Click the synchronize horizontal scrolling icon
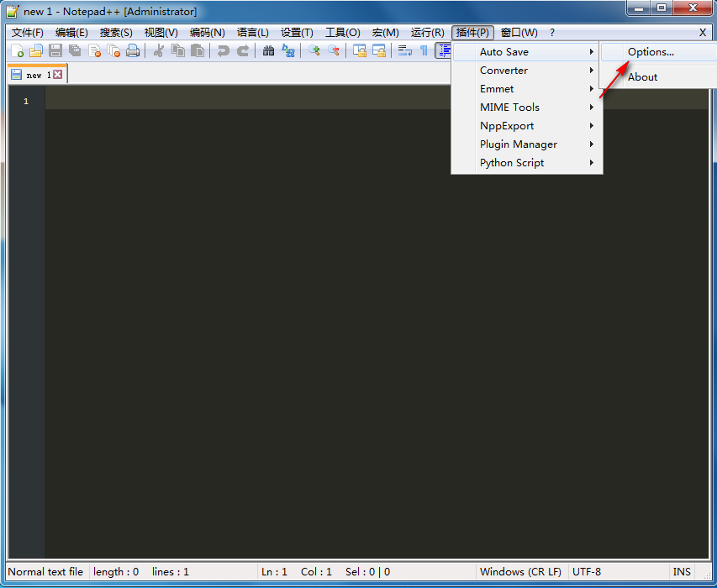 378,50
